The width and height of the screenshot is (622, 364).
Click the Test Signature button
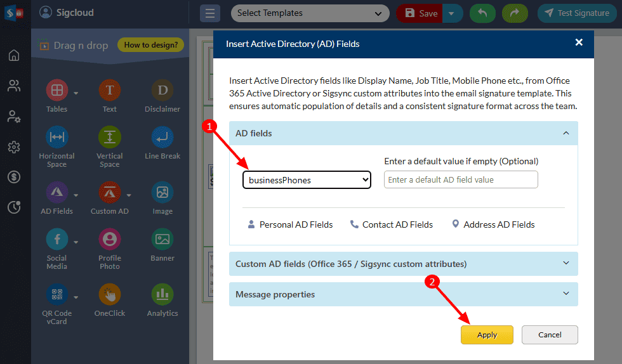[577, 13]
